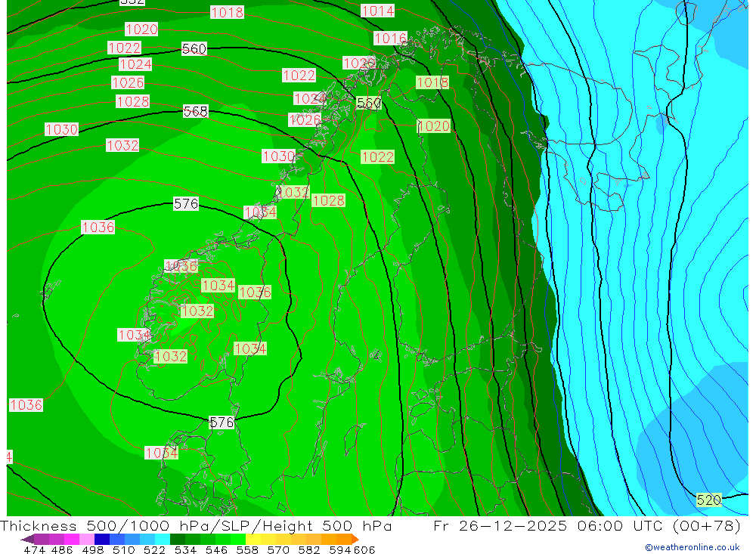
Task: Click the 534 legend value
Action: pyautogui.click(x=185, y=549)
